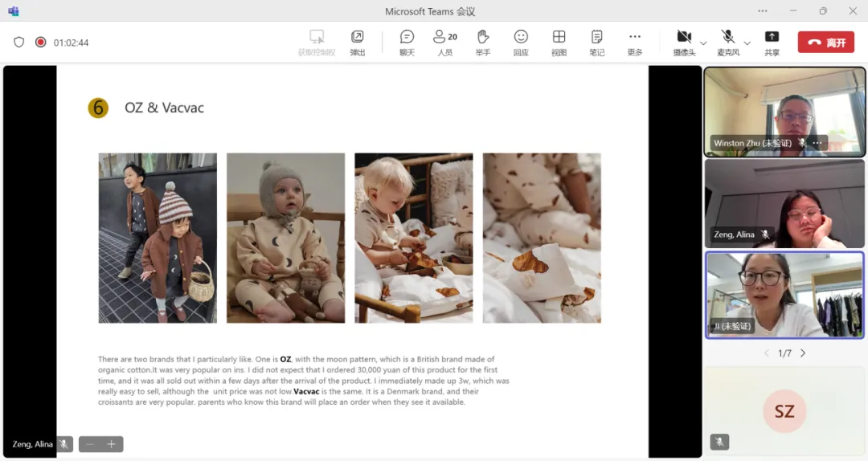The width and height of the screenshot is (868, 461).
Task: Open meeting notes (笔记)
Action: 596,43
